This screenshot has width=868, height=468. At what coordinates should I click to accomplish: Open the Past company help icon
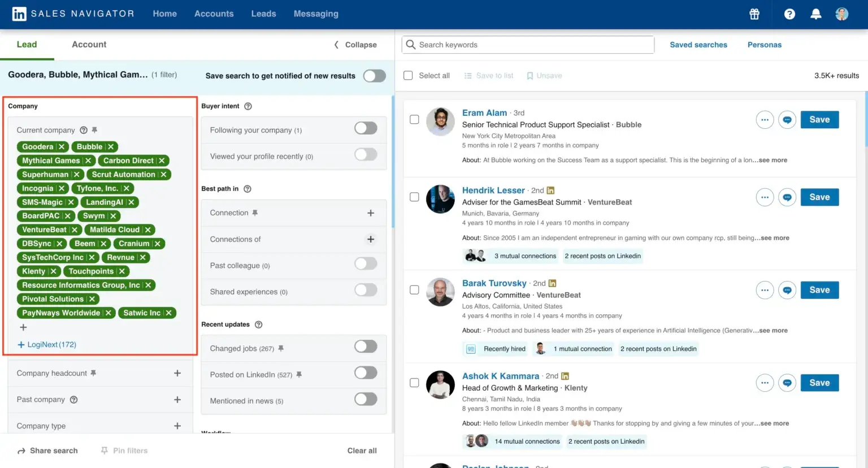[73, 400]
